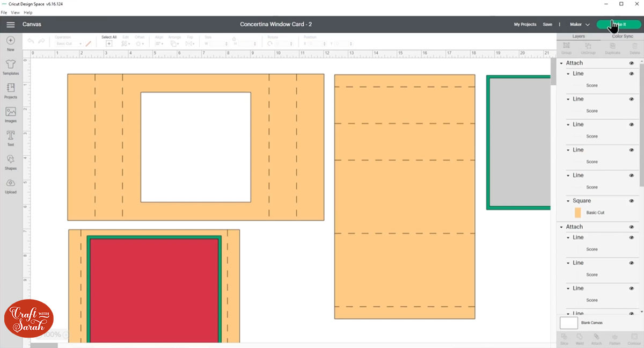The height and width of the screenshot is (348, 644).
Task: Open the View menu
Action: [15, 12]
